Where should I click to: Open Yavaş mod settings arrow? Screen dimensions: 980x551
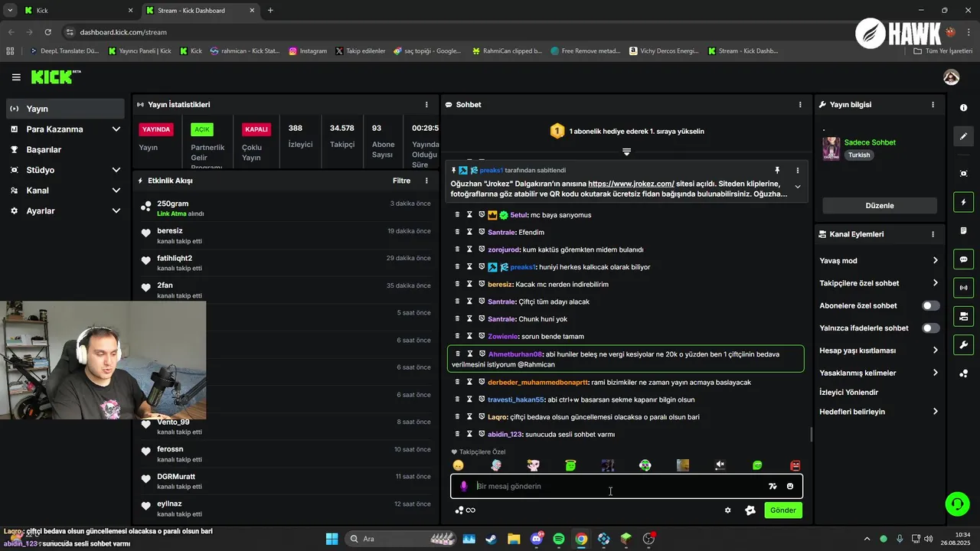[x=935, y=261]
